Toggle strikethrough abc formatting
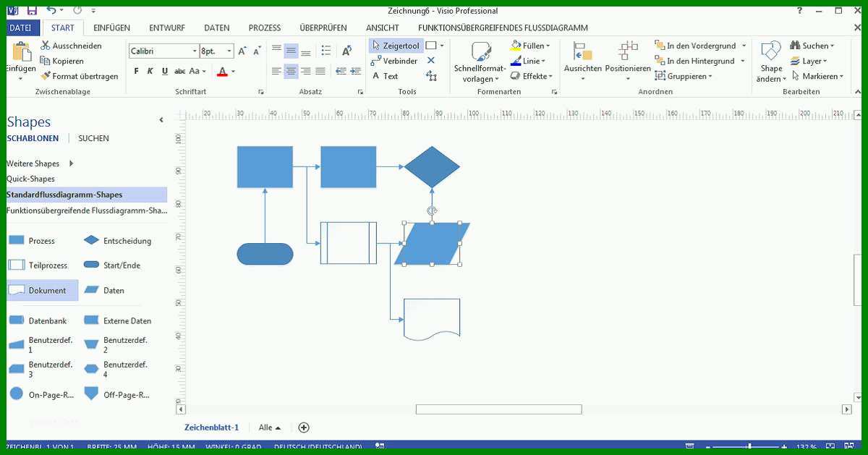Screen dimensions: 868x455 (x=179, y=71)
